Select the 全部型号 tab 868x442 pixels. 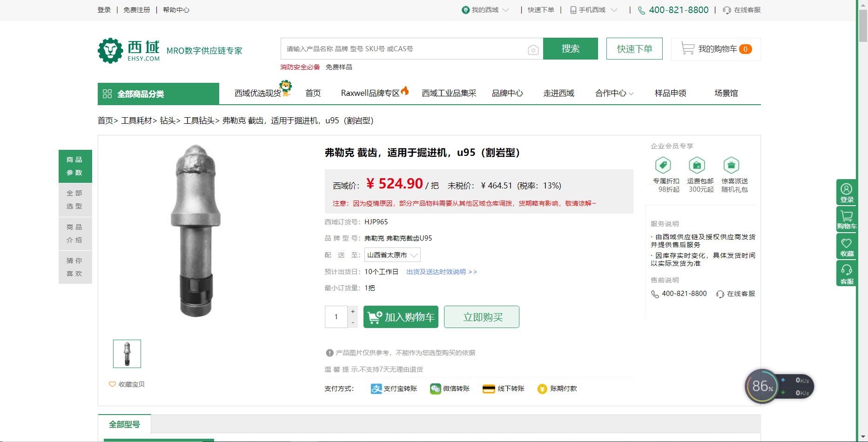(x=124, y=424)
